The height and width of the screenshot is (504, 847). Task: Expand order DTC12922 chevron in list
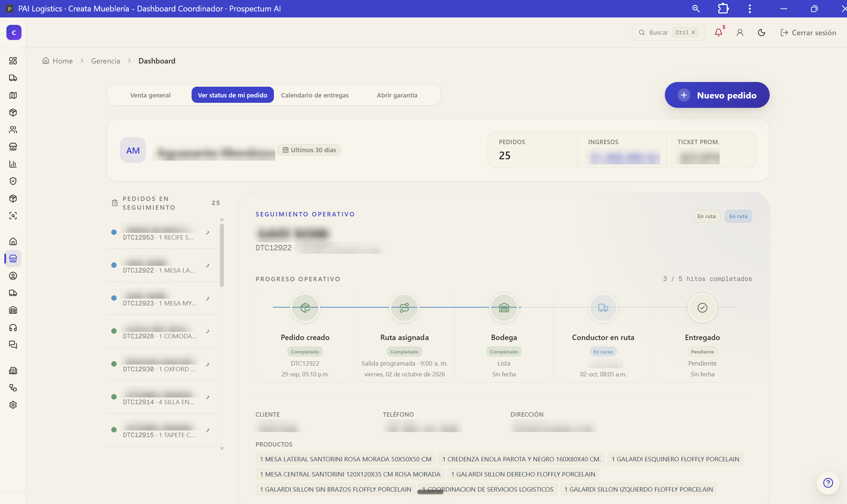(208, 265)
